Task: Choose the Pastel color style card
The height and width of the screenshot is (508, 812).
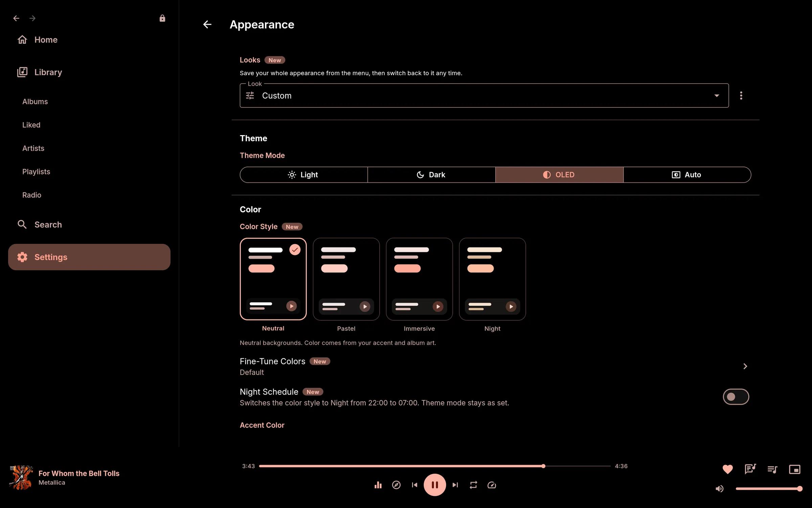Action: (346, 279)
